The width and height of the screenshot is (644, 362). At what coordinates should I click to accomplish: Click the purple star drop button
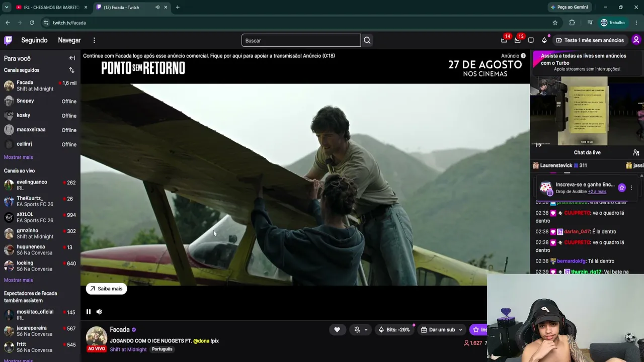(622, 188)
